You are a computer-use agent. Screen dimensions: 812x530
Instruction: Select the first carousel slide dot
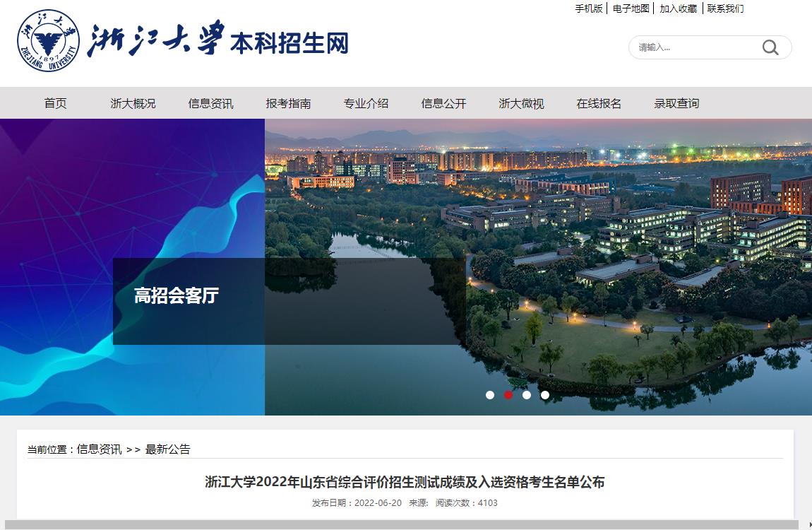point(490,395)
